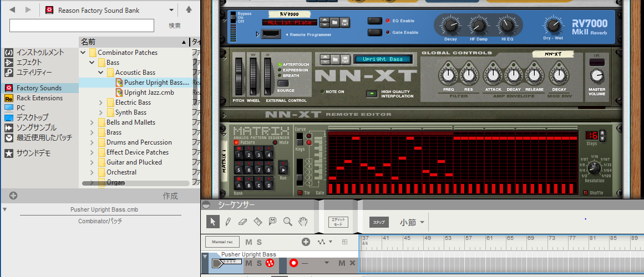Unfold NN-XT Remote Editor panel
Screen dimensions: 644x277
coord(224,115)
